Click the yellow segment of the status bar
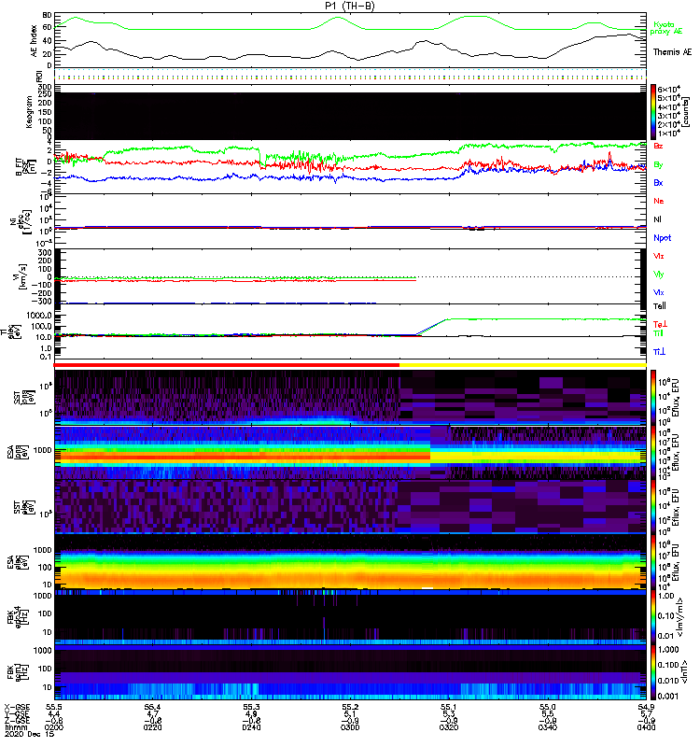Viewport: 700px width, 747px height. [x=523, y=365]
